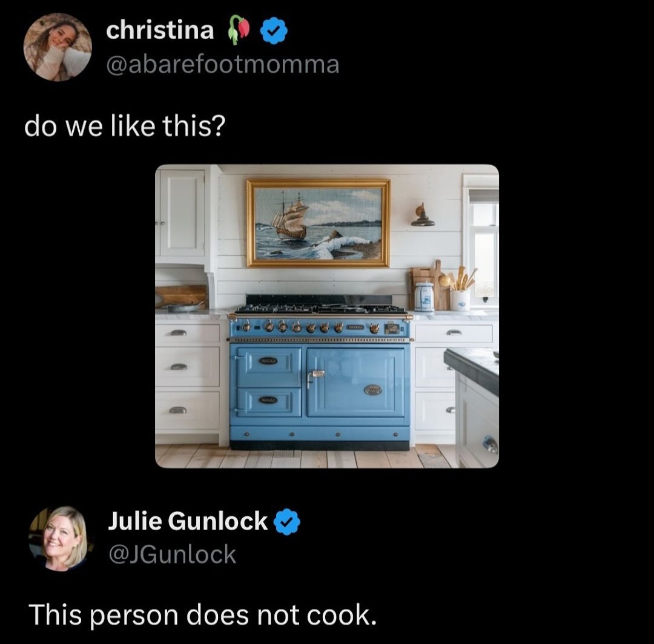This screenshot has width=654, height=644.
Task: Open the Julie Gunlock display name
Action: click(x=188, y=521)
